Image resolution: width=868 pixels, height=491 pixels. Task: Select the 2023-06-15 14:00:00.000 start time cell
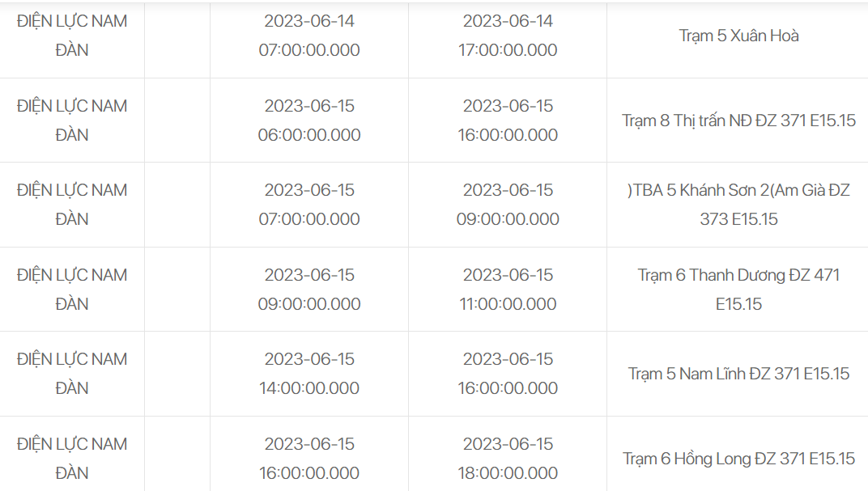309,374
